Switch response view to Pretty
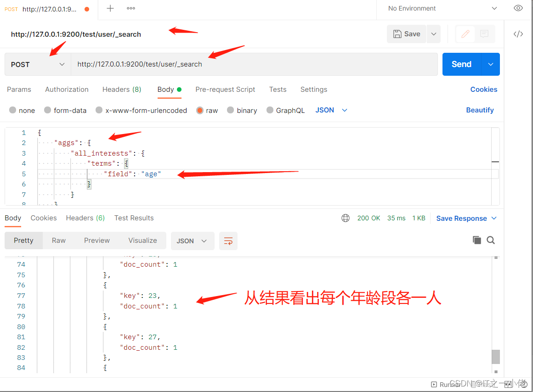Viewport: 533px width, 392px height. pos(23,241)
